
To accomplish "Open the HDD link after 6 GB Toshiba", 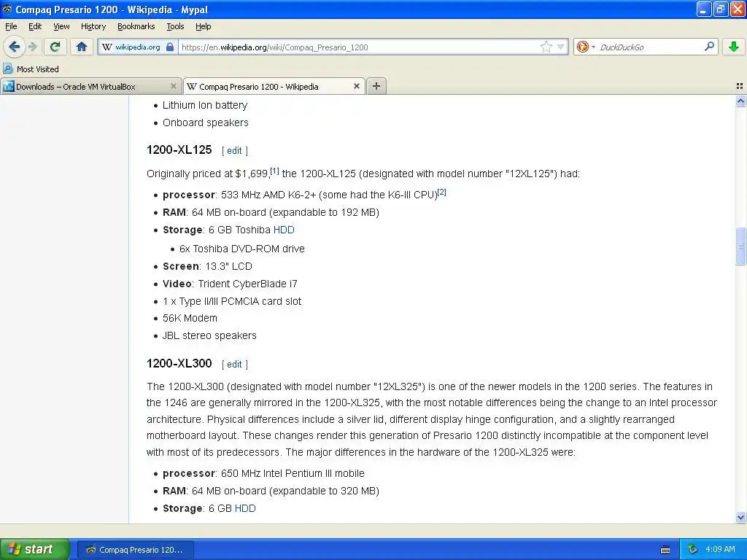I will pyautogui.click(x=284, y=230).
